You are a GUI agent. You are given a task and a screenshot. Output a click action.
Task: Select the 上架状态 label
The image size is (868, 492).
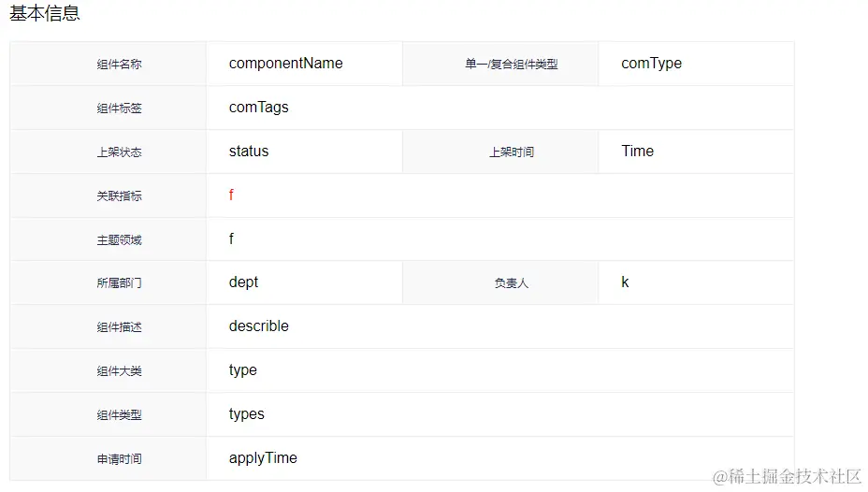[119, 152]
